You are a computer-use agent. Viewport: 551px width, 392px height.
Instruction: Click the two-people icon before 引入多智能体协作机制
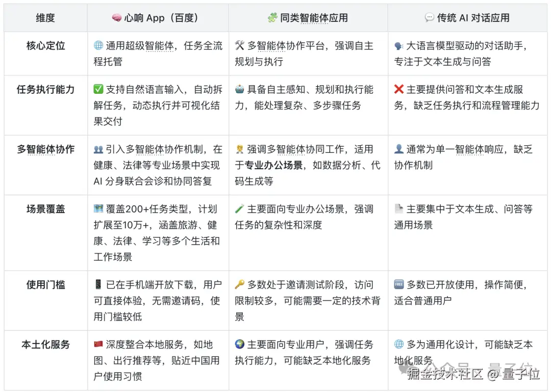pos(98,149)
